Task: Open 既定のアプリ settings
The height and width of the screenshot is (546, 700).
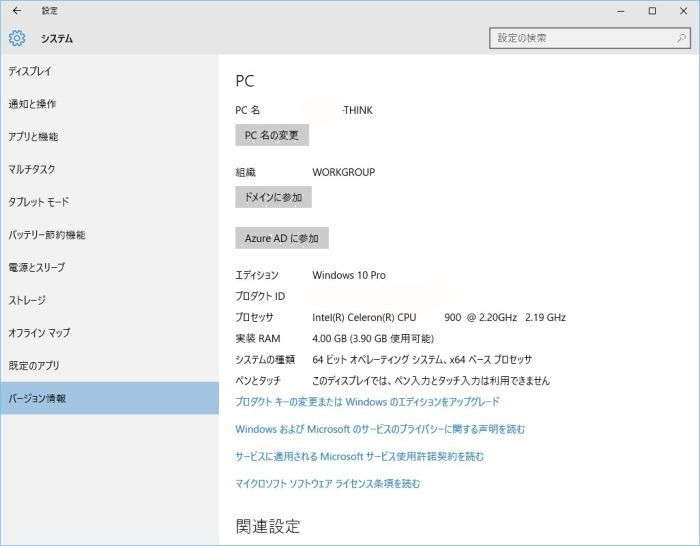Action: tap(34, 366)
